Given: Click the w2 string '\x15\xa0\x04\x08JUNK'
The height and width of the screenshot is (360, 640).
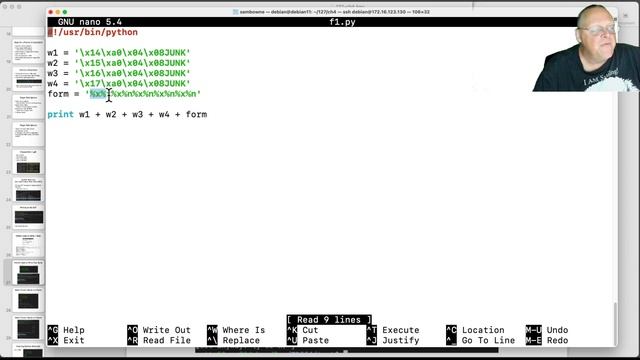Looking at the screenshot, I should tap(133, 63).
